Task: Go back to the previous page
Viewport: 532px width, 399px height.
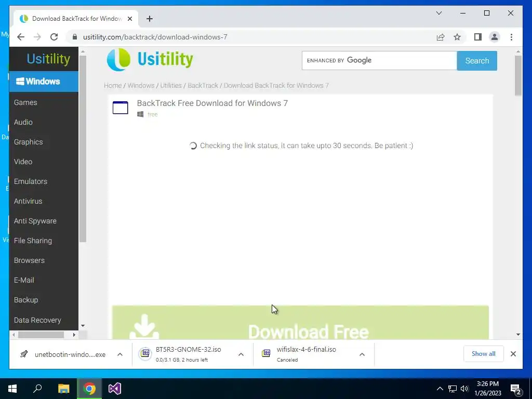Action: [21, 37]
